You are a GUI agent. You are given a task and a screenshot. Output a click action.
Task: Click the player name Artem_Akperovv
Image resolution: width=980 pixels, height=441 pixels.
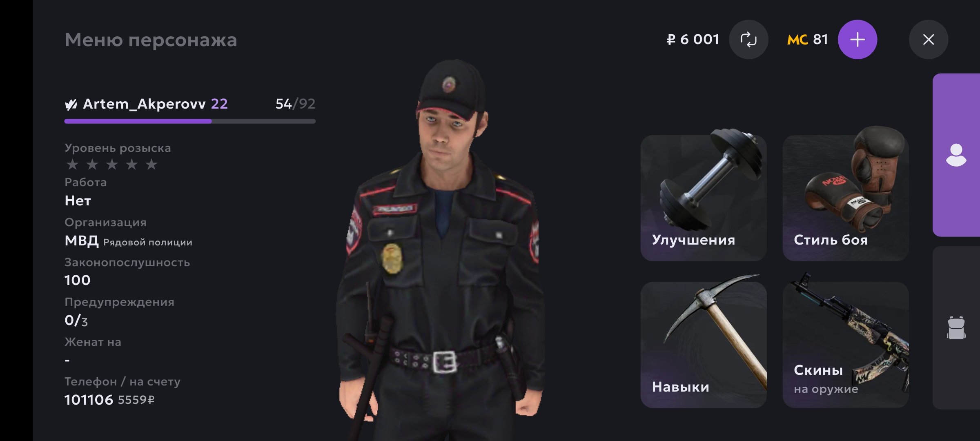click(x=144, y=104)
